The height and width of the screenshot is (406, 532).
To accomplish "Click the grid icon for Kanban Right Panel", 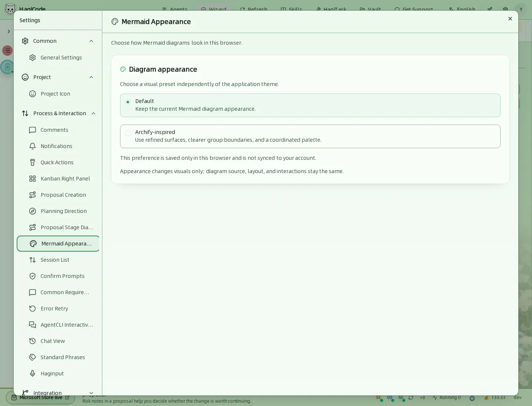I will [33, 179].
